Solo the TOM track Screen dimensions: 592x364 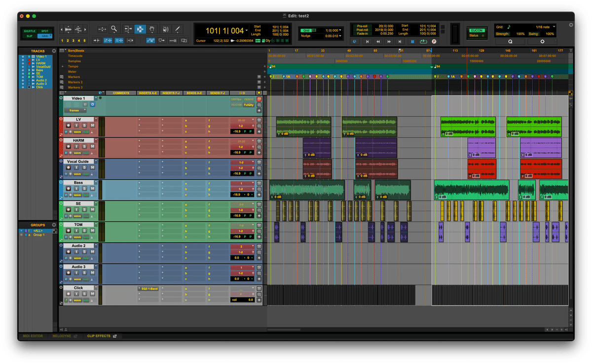pyautogui.click(x=84, y=231)
